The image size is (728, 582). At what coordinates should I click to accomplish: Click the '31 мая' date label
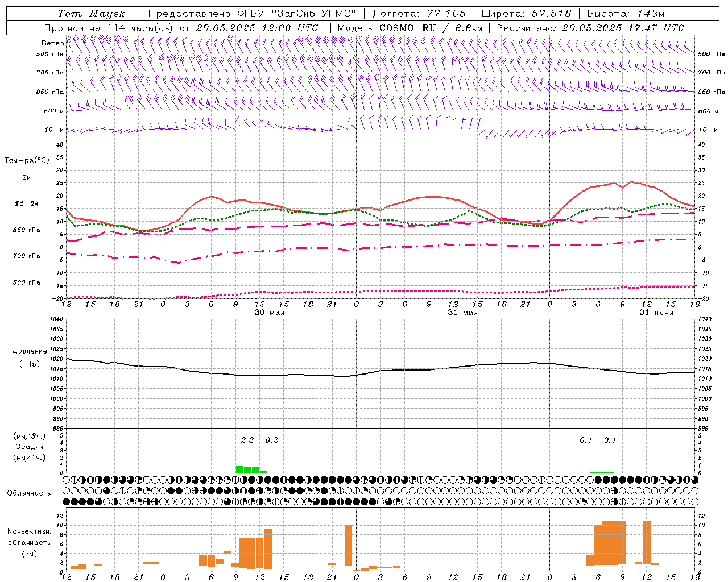(x=463, y=313)
